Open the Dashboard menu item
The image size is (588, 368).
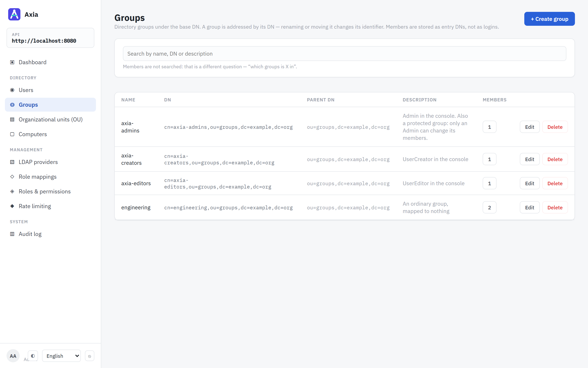50,62
